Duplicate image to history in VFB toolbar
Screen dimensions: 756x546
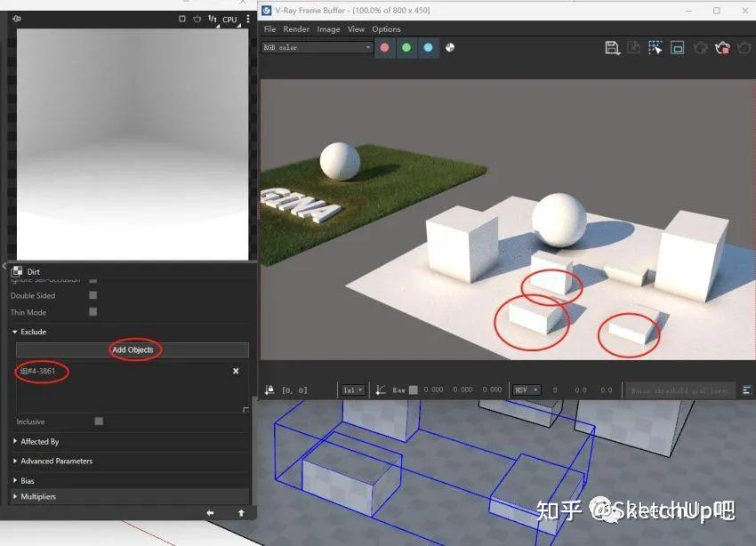(633, 47)
